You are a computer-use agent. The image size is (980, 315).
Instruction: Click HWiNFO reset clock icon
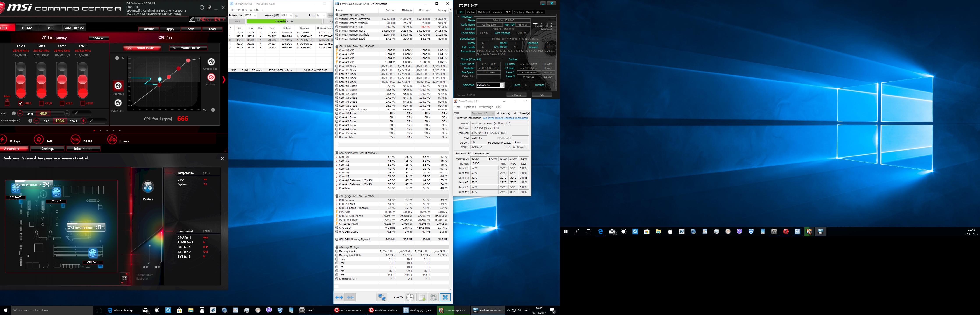coord(410,297)
